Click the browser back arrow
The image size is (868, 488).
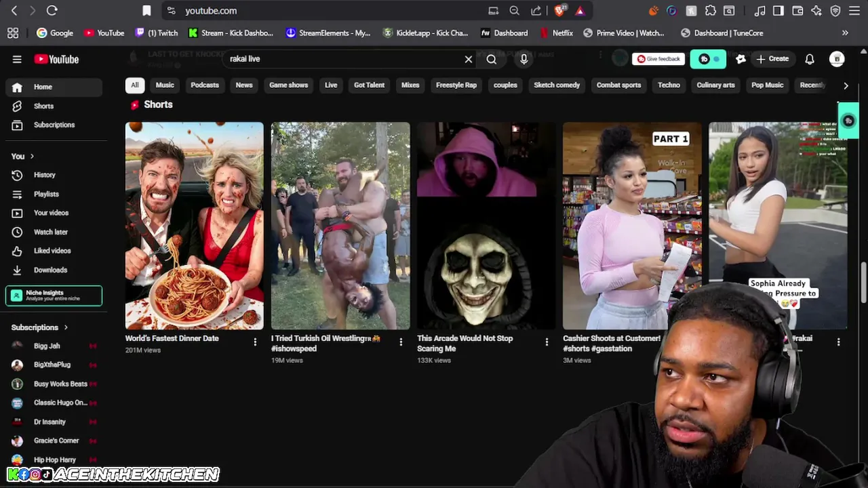click(14, 11)
